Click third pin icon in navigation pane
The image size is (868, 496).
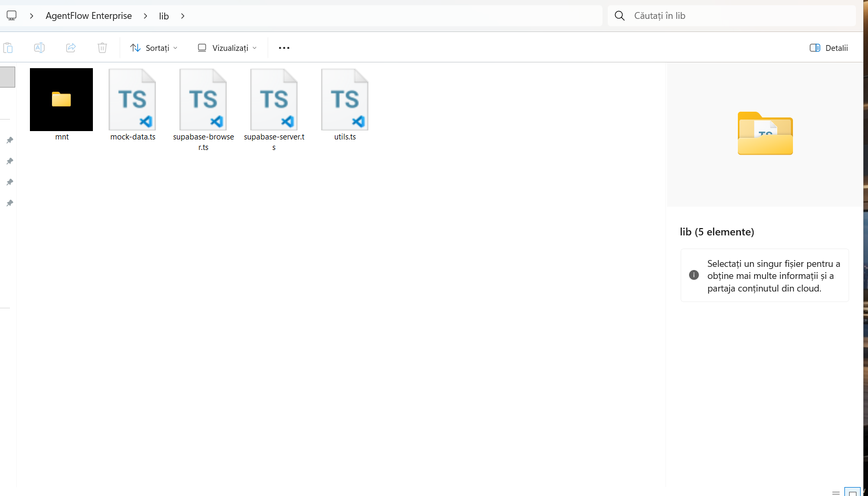(9, 182)
